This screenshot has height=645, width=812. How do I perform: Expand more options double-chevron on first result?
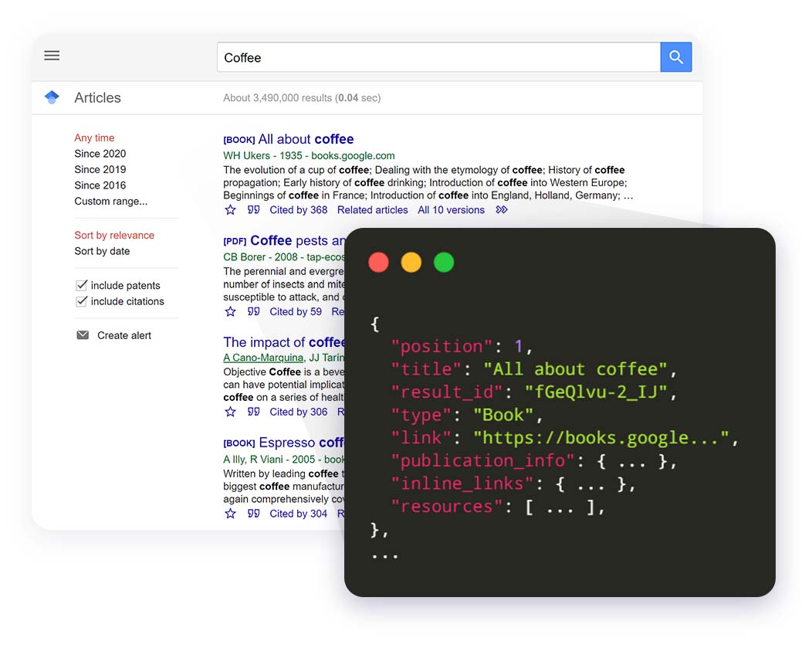tap(502, 210)
